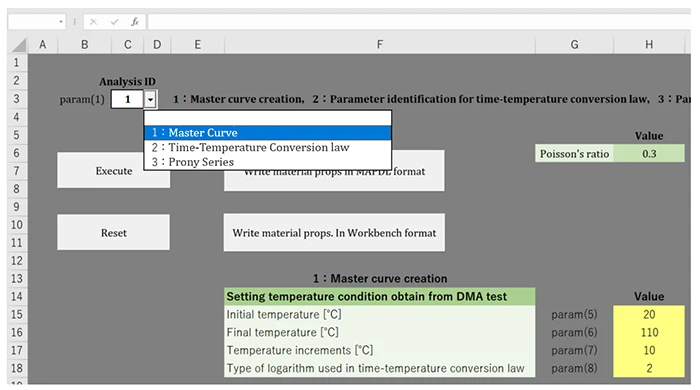The height and width of the screenshot is (390, 700).
Task: Click the row 12 header
Action: [x=17, y=260]
